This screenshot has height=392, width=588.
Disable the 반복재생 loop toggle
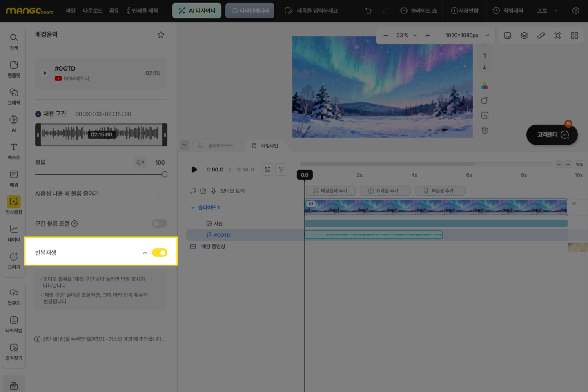pos(160,253)
